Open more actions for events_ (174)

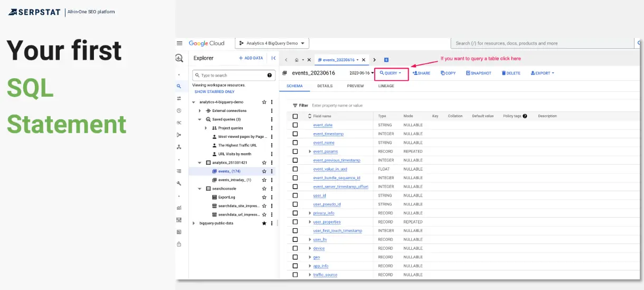(272, 171)
